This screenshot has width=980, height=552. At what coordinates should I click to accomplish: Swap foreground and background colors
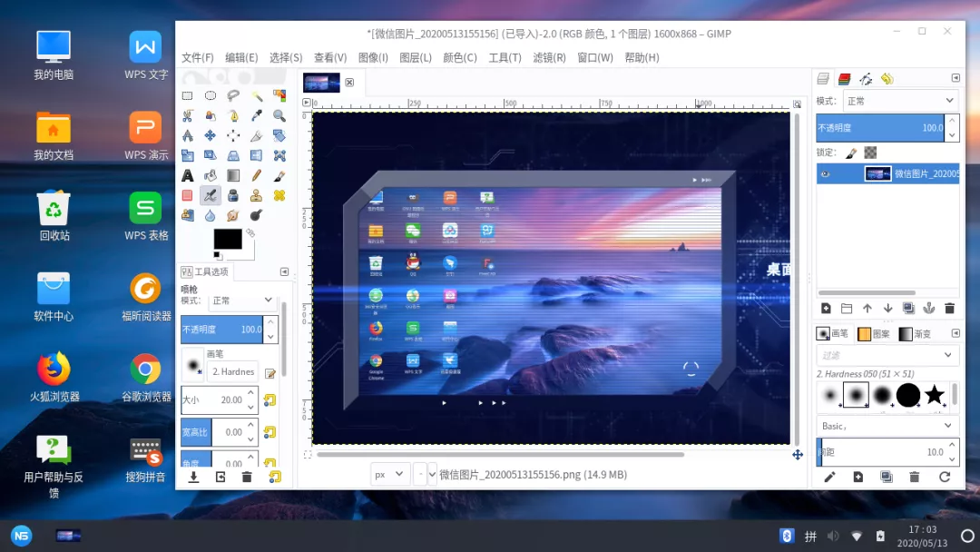click(x=250, y=233)
